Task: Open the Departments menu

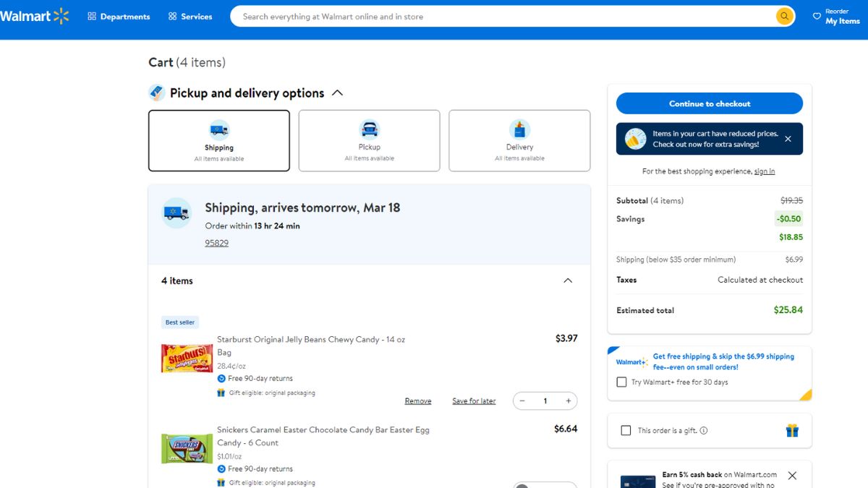Action: pos(119,17)
